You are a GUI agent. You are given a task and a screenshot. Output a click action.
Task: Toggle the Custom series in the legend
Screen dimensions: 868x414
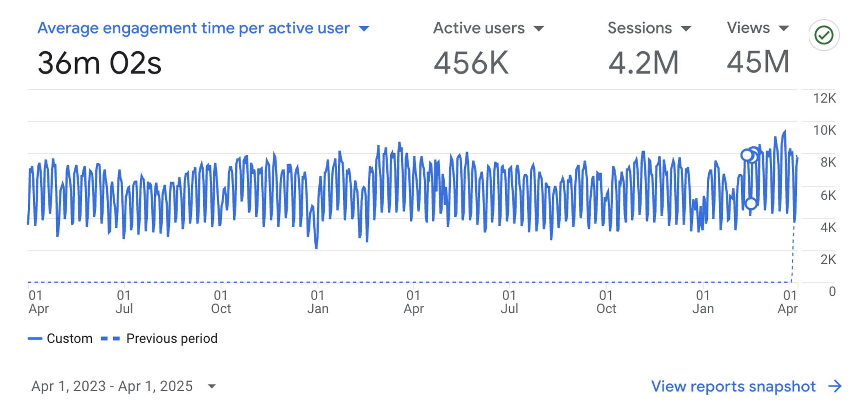[70, 338]
